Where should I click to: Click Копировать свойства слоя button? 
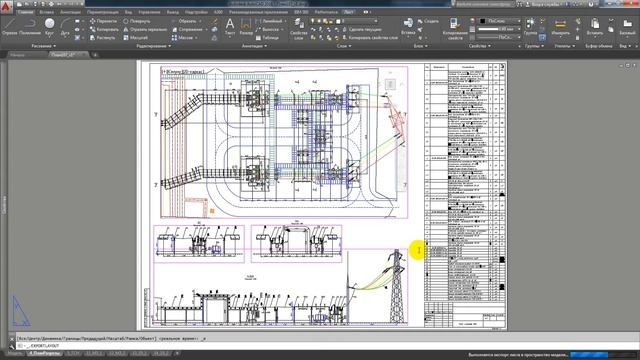pos(369,38)
